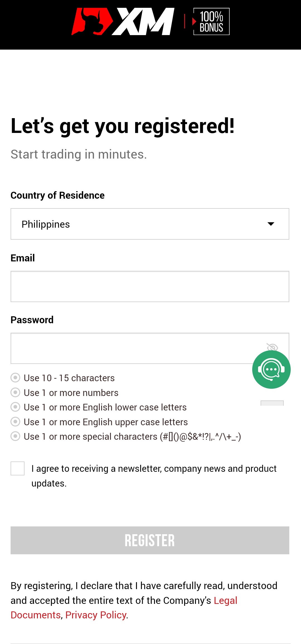Image resolution: width=301 pixels, height=644 pixels.
Task: Open the 100% Bonus banner
Action: pyautogui.click(x=211, y=21)
